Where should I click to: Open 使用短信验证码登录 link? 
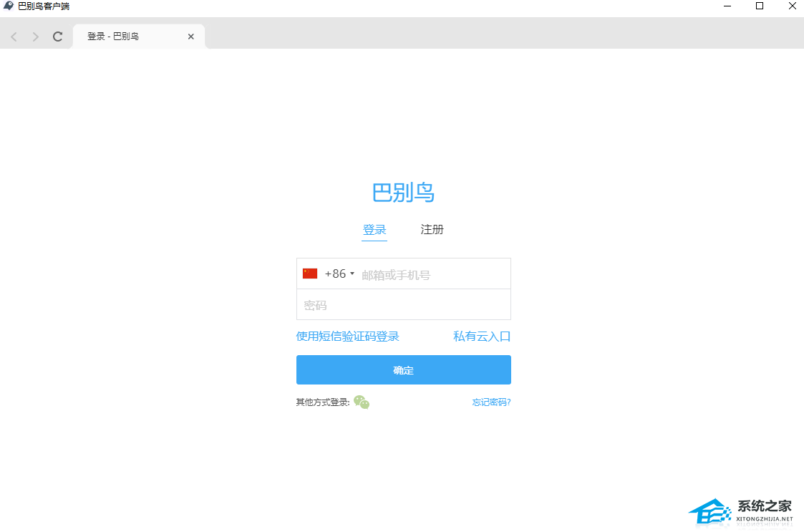348,337
